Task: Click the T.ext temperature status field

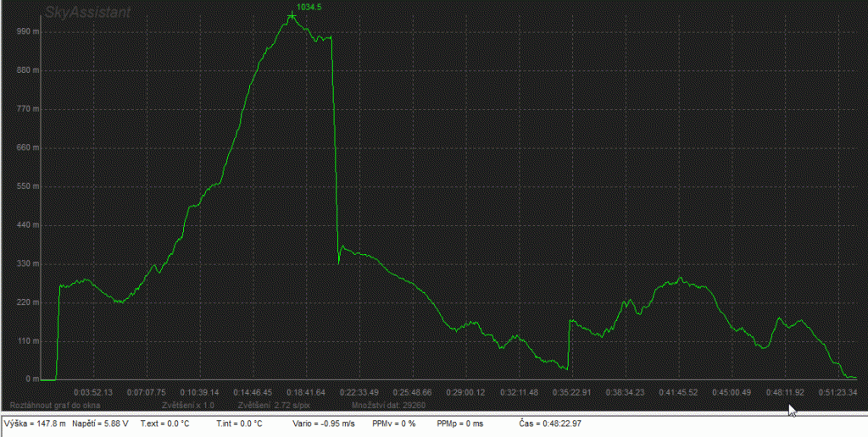Action: click(x=167, y=423)
